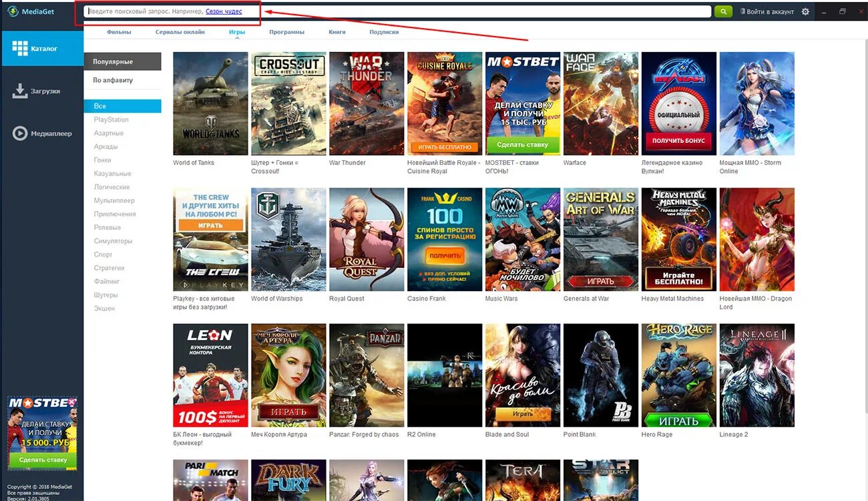Filter by Азартные category
Viewport: 868px width, 501px height.
109,133
